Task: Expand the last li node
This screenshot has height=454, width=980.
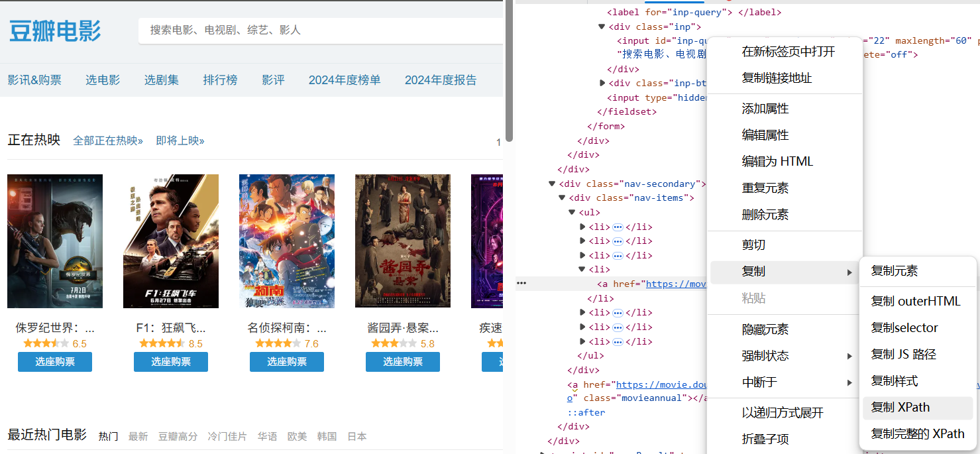Action: pos(582,341)
